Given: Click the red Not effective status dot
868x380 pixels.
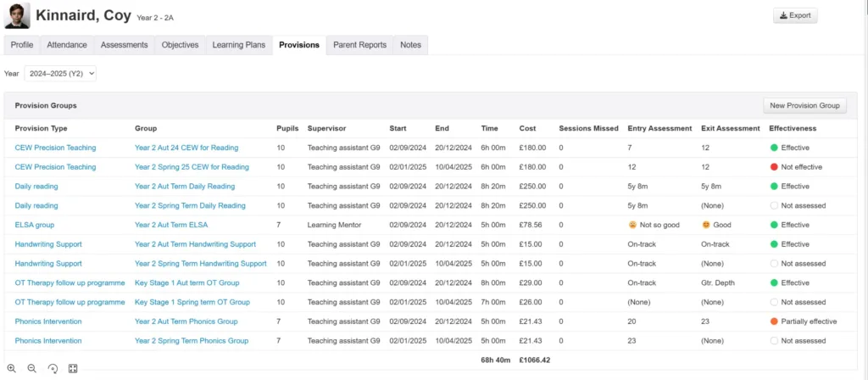Looking at the screenshot, I should click(774, 167).
